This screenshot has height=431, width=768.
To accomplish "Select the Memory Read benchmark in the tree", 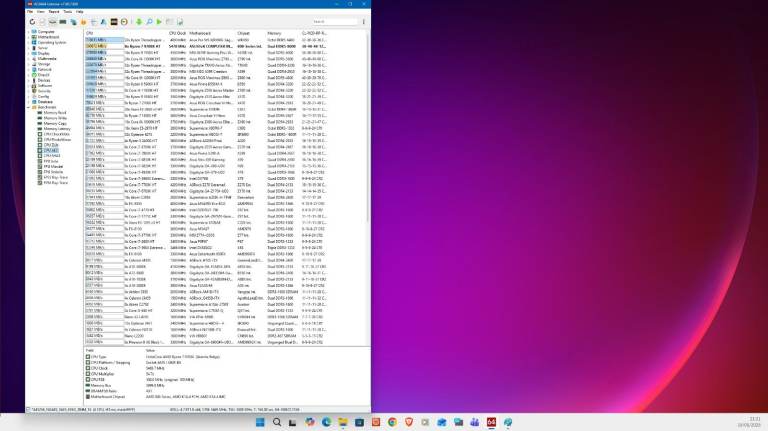I will (54, 113).
